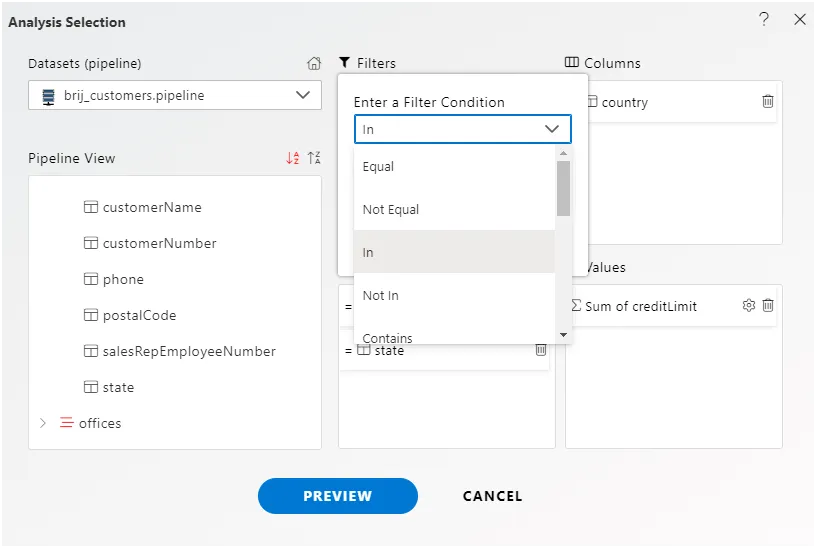Choose the Not Equal filter condition
The width and height of the screenshot is (816, 548).
click(x=391, y=210)
